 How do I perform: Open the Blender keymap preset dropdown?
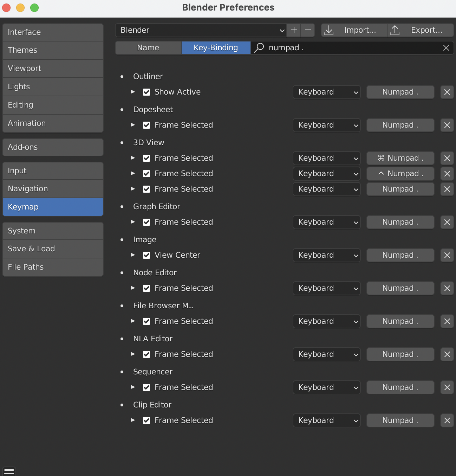(201, 30)
